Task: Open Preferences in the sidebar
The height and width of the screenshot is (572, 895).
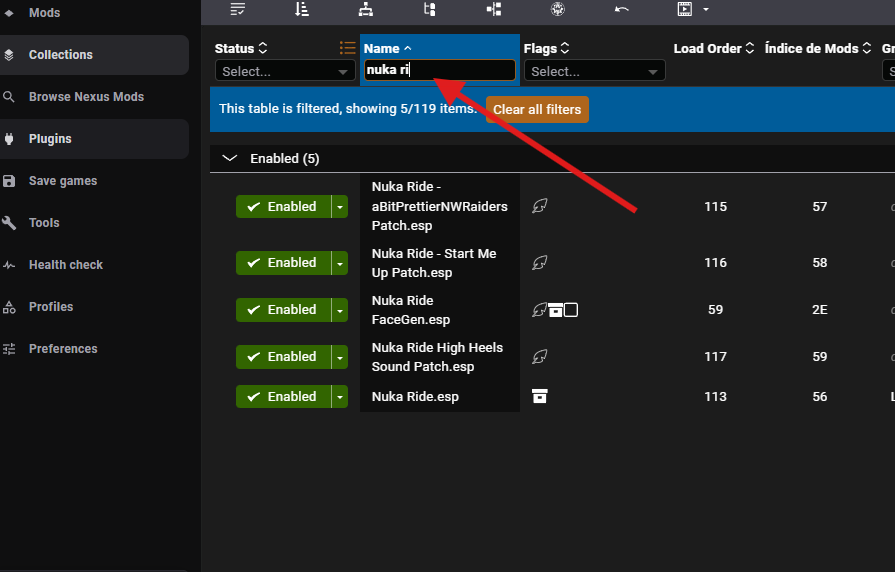Action: 94,349
